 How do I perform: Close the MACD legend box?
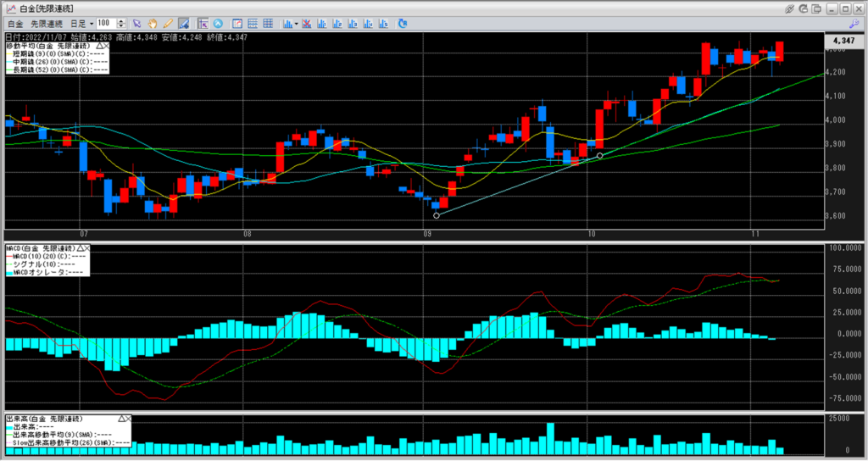pos(87,248)
